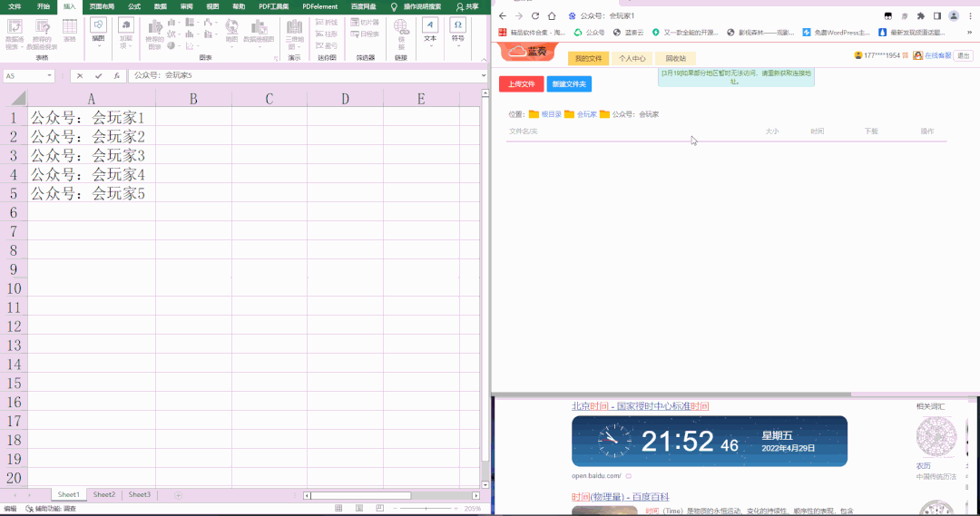Open the 个人中心 tab
Viewport: 980px width, 516px height.
(x=632, y=59)
